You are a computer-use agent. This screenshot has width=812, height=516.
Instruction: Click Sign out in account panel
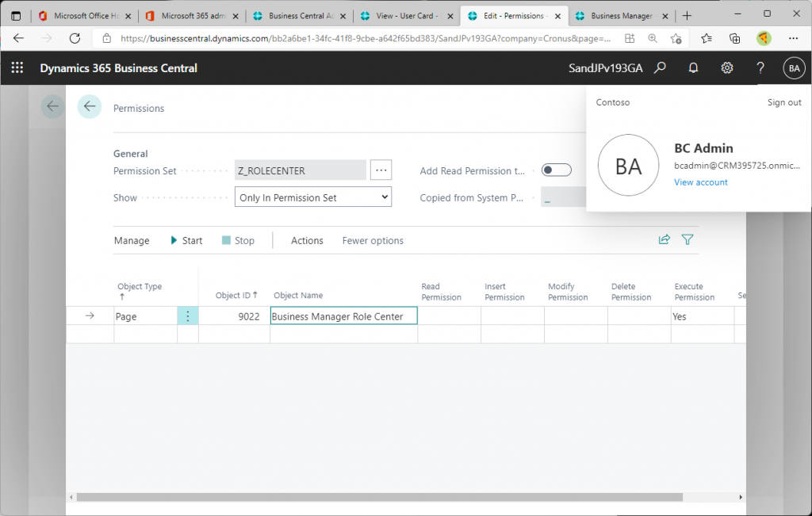point(783,102)
